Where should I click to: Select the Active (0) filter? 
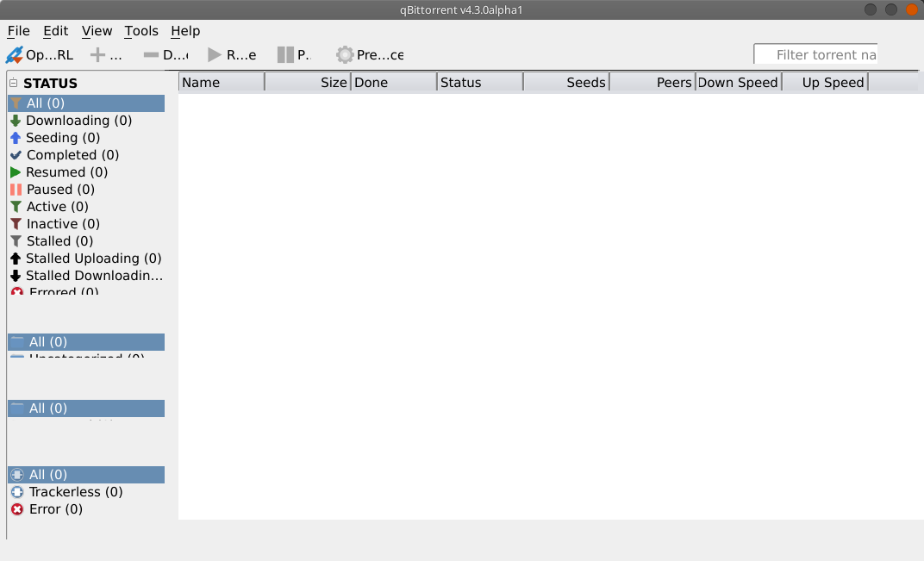pos(86,206)
